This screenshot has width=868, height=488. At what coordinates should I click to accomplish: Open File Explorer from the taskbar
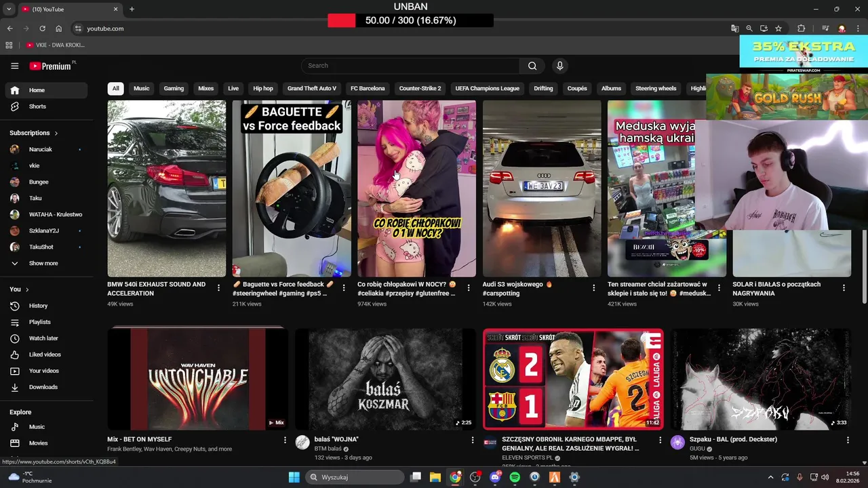(435, 477)
